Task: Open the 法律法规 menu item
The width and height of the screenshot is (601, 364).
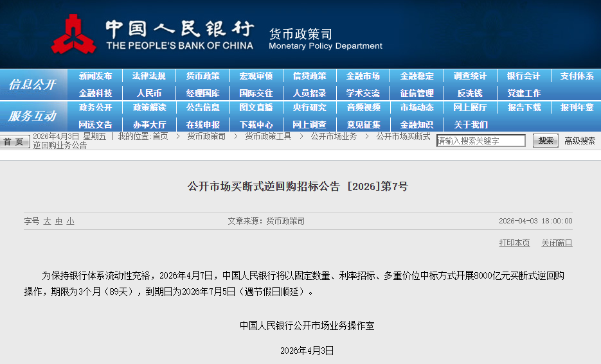Action: pyautogui.click(x=149, y=76)
